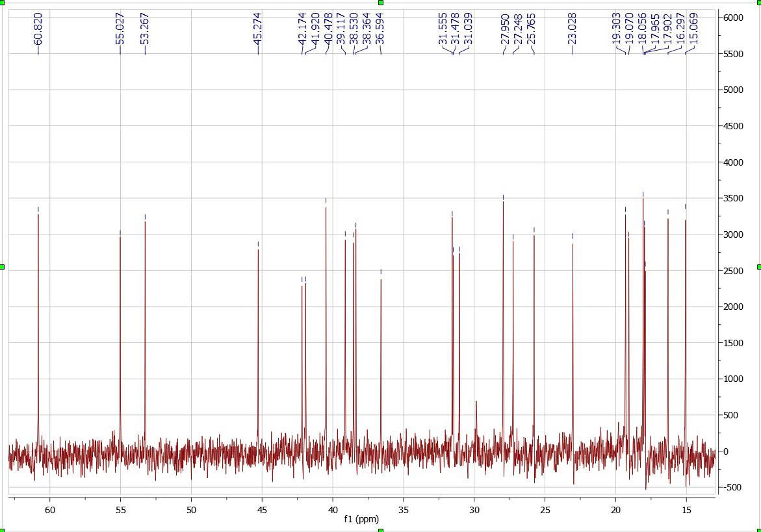Select the 60.820 peak label

(38, 29)
